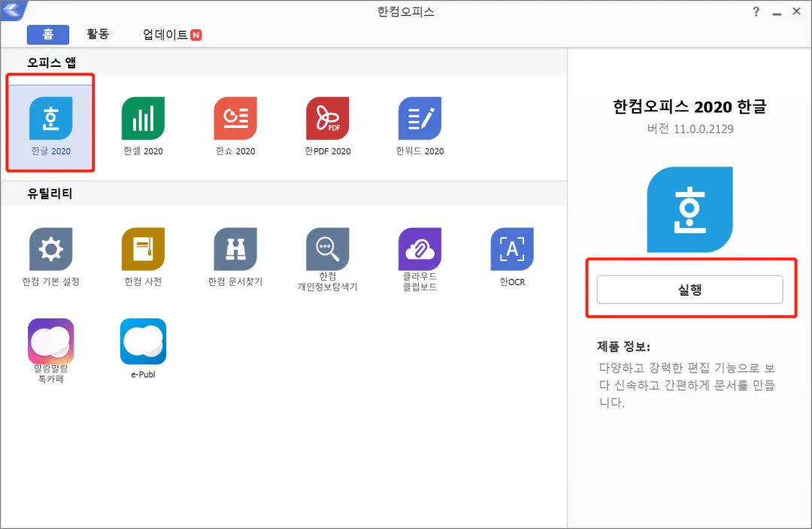Open 한컴 문서찾기 binoculars icon
The height and width of the screenshot is (529, 812).
point(235,249)
